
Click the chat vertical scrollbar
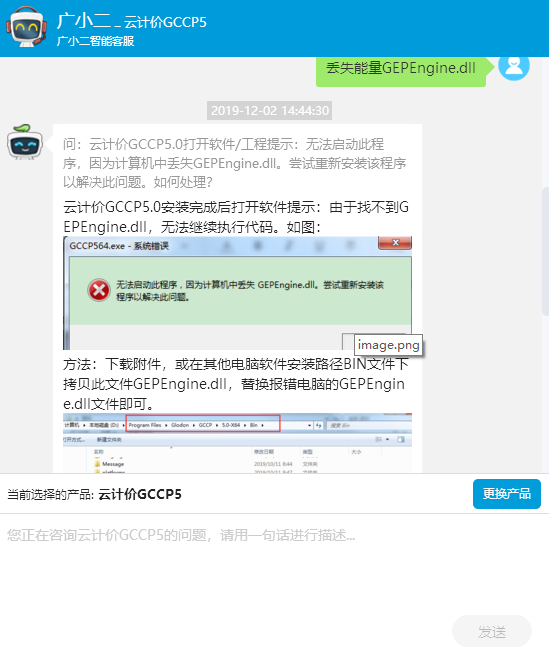[x=545, y=252]
